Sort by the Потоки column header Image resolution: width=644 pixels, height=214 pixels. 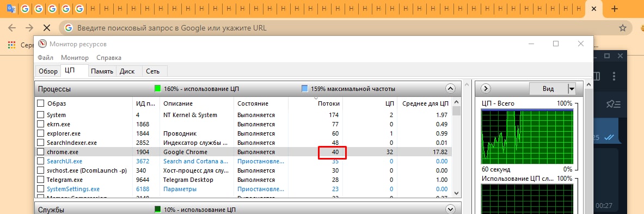(315, 103)
